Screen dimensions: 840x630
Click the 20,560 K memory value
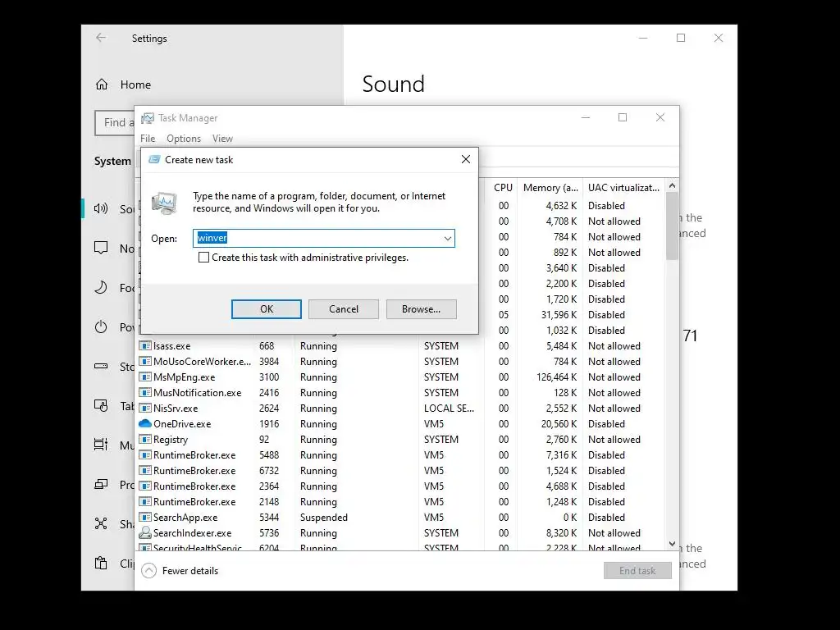click(x=559, y=424)
